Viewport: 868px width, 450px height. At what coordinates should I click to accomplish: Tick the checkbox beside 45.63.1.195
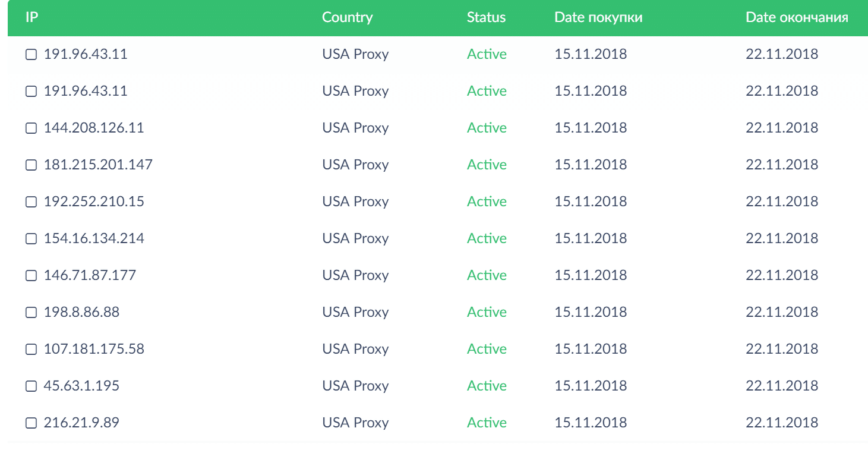click(31, 386)
